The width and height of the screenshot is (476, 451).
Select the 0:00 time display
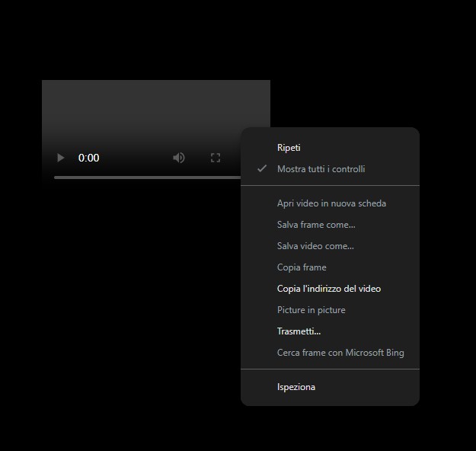point(88,158)
